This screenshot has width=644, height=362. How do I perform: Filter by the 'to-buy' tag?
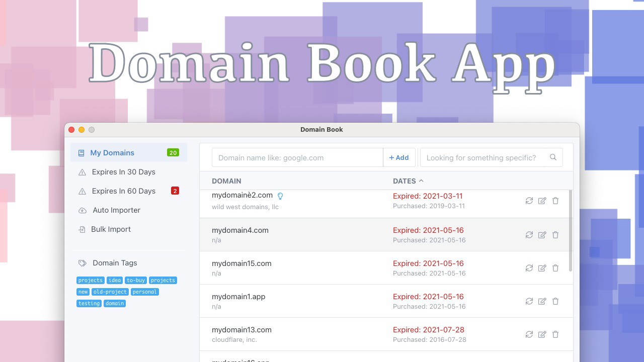[136, 280]
